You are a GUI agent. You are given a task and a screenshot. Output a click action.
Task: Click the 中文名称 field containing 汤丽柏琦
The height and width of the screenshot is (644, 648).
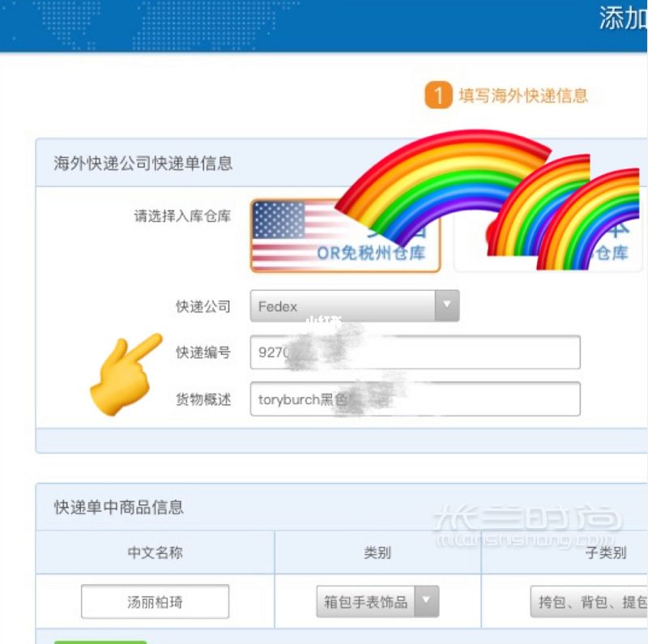click(155, 602)
